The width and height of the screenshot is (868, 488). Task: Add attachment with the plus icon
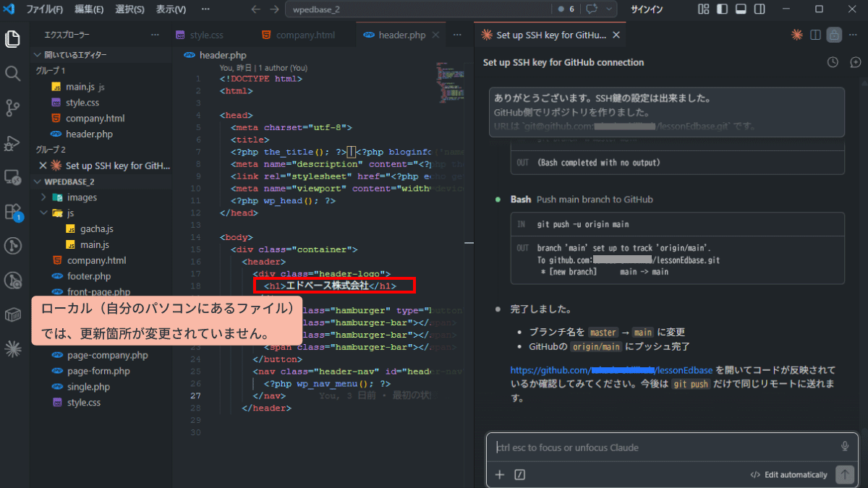[x=499, y=475]
